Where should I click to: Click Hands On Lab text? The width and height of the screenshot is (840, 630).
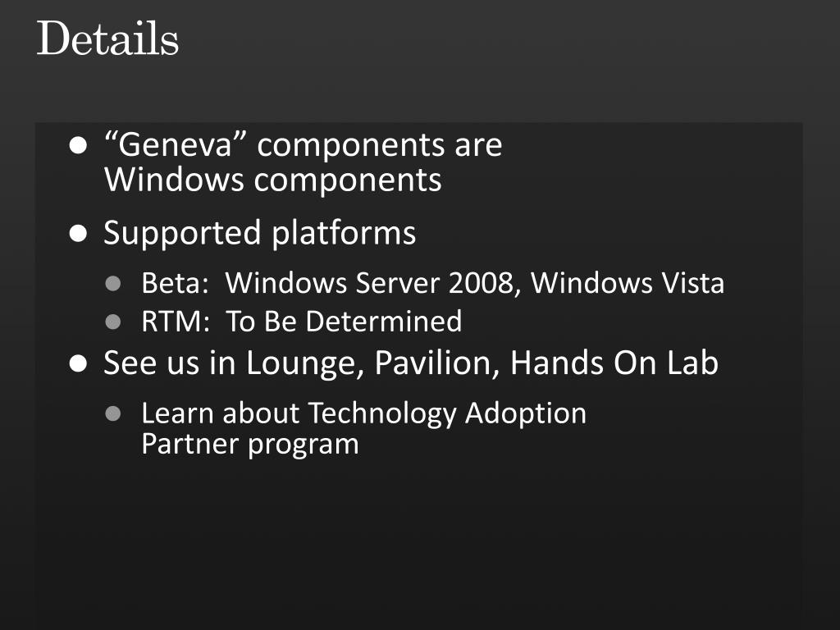(614, 363)
